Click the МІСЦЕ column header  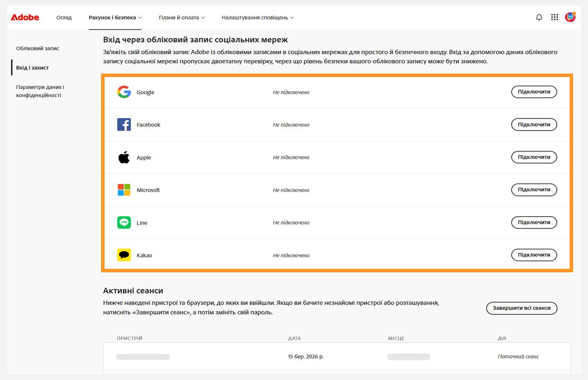(x=396, y=338)
